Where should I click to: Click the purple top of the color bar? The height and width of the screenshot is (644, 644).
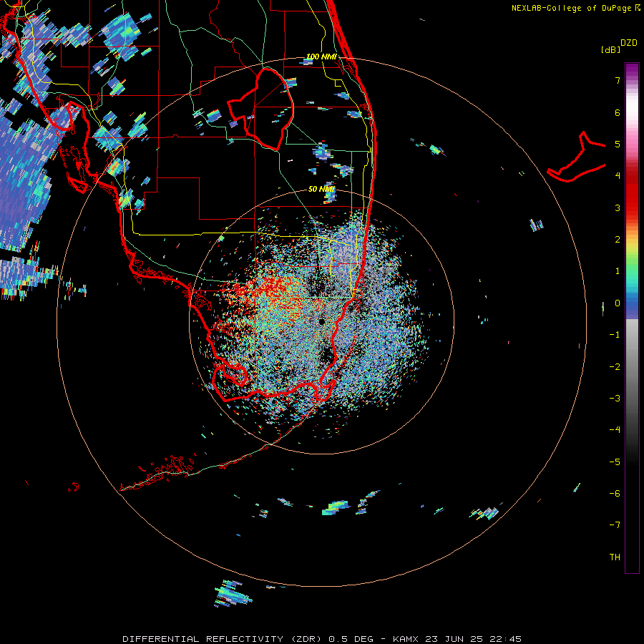pos(632,70)
